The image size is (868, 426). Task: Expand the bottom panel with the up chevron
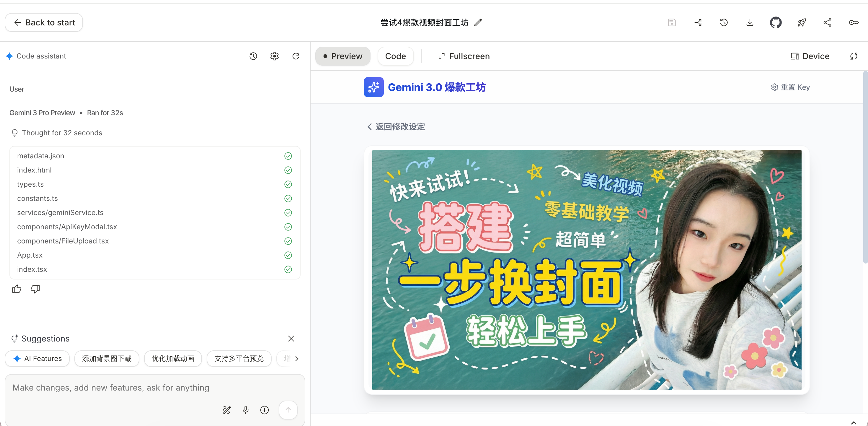tap(854, 422)
